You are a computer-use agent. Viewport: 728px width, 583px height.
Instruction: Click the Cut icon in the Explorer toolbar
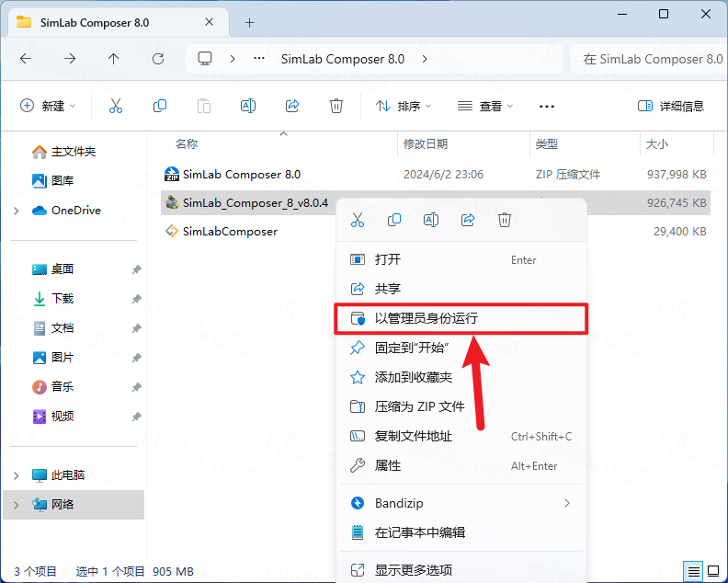[116, 106]
